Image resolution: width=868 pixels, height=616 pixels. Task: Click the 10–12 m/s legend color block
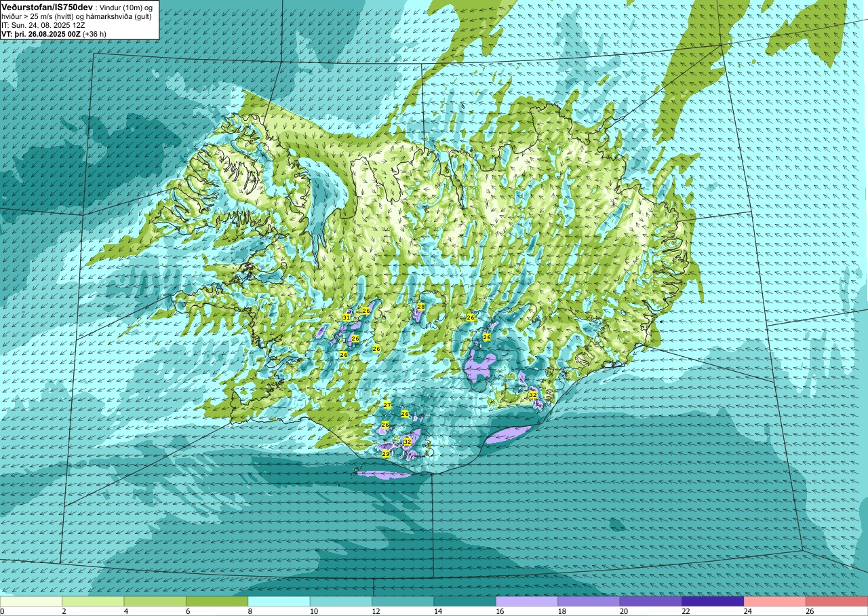341,602
